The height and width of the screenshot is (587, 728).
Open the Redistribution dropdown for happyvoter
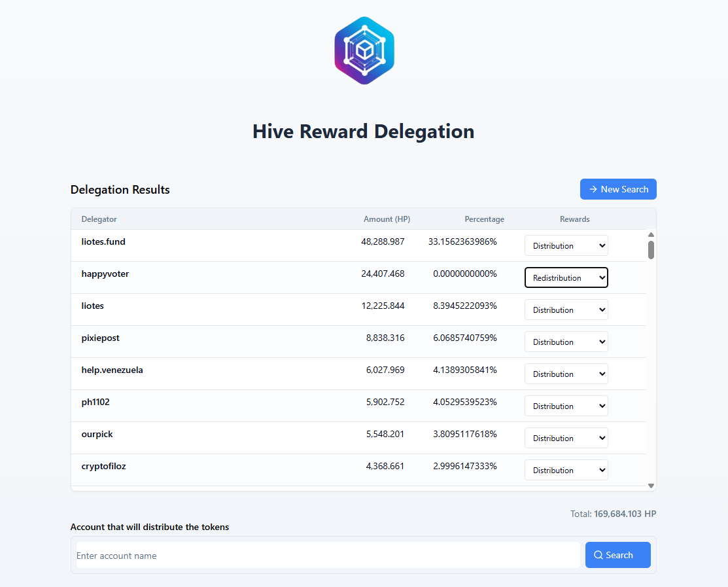coord(566,278)
